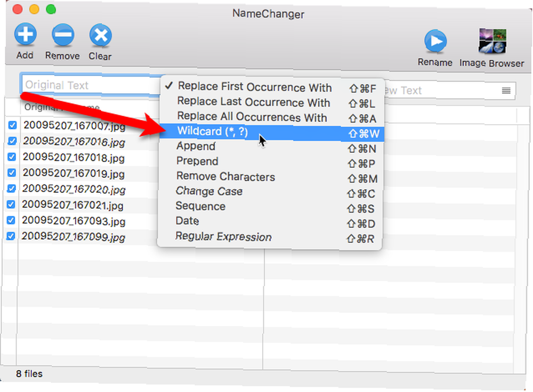Uncheck the 20095207_167093.jpg checkbox

point(11,220)
